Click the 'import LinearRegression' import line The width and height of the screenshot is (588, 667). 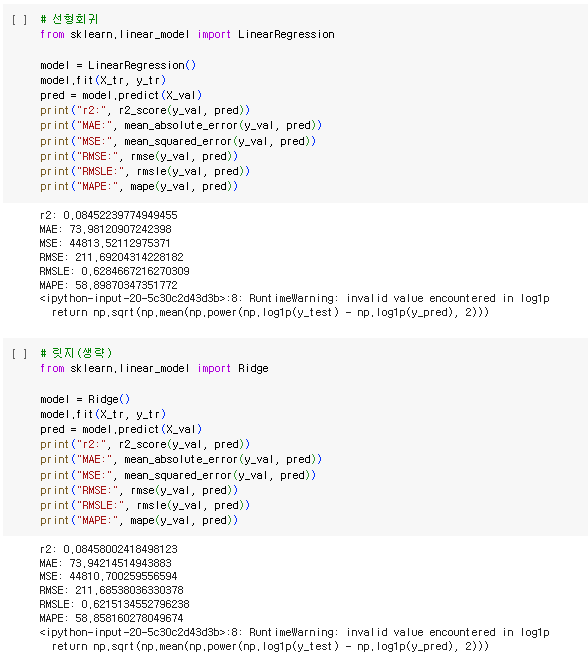click(x=187, y=34)
